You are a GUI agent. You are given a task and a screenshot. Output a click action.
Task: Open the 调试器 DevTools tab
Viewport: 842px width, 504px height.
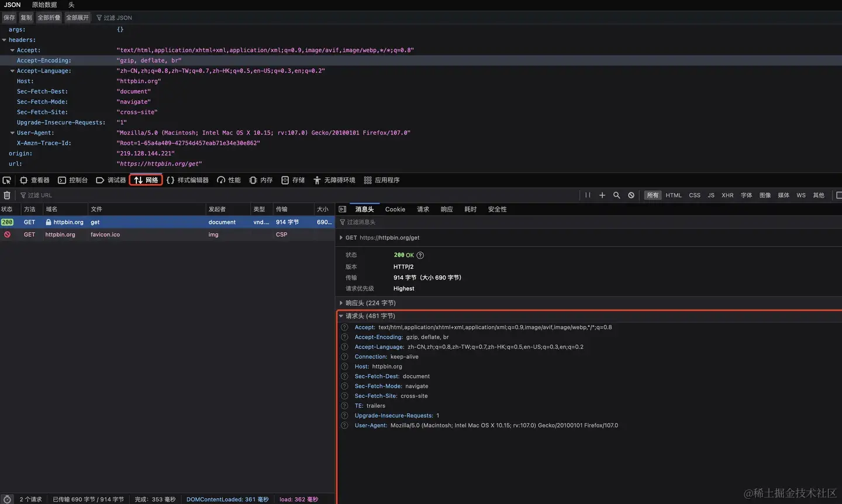click(111, 180)
